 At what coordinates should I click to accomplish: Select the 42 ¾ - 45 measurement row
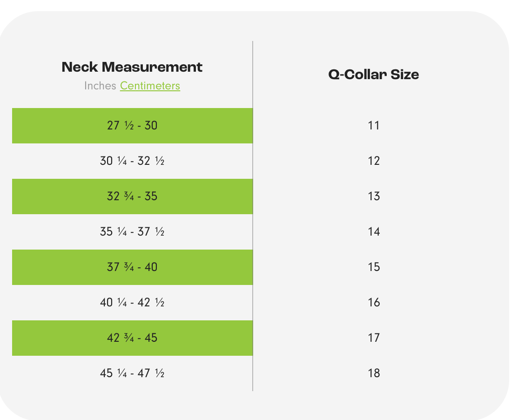132,338
